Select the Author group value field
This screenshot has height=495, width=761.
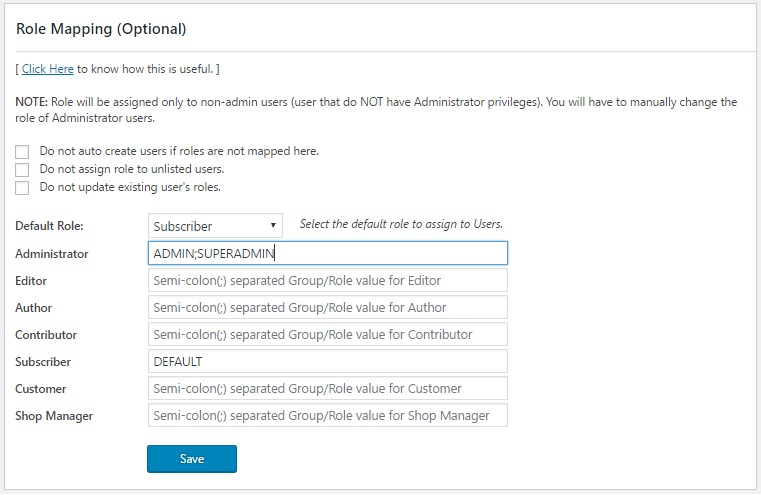328,307
